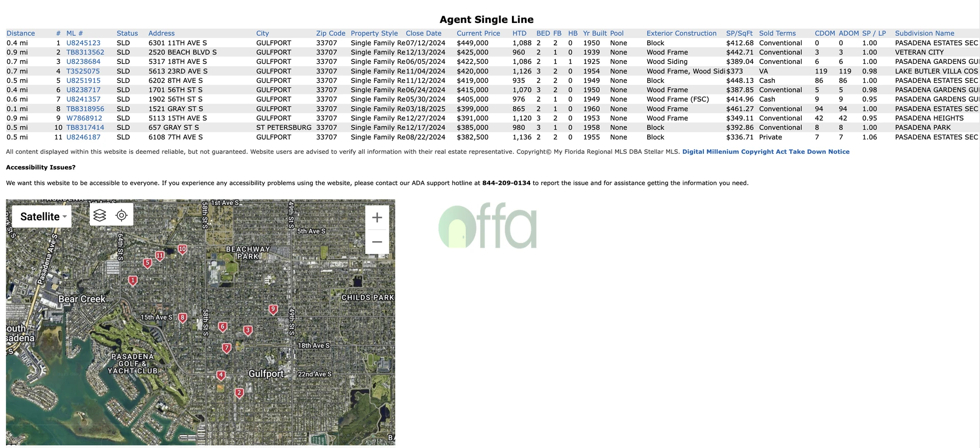Select map pin number 4
This screenshot has height=448, width=980.
[x=220, y=375]
